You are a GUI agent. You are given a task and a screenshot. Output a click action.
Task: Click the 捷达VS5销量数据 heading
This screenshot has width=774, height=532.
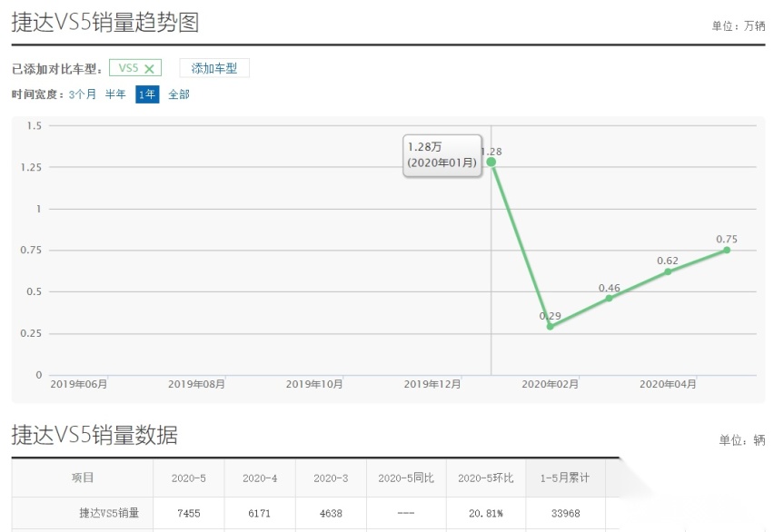pos(94,435)
